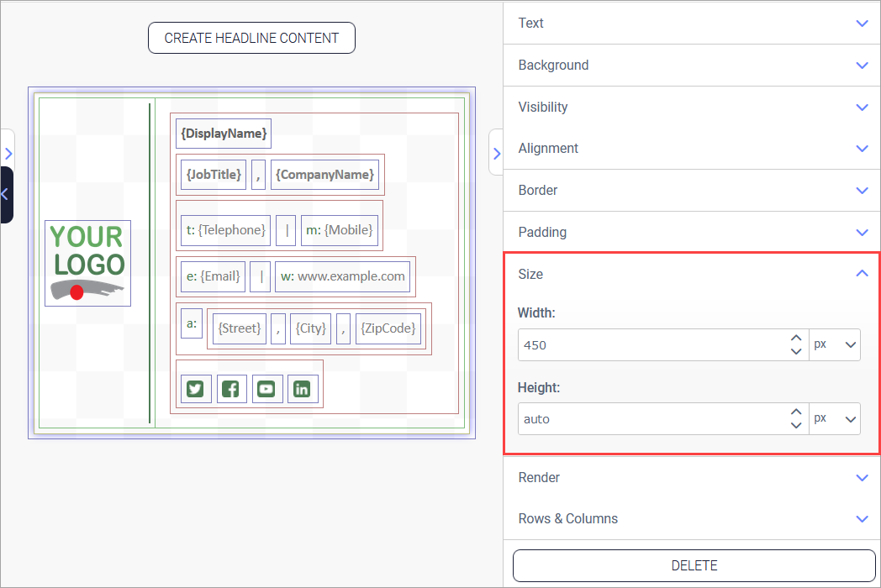The image size is (881, 588).
Task: Decrease the Height value with down arrow
Action: pyautogui.click(x=796, y=425)
